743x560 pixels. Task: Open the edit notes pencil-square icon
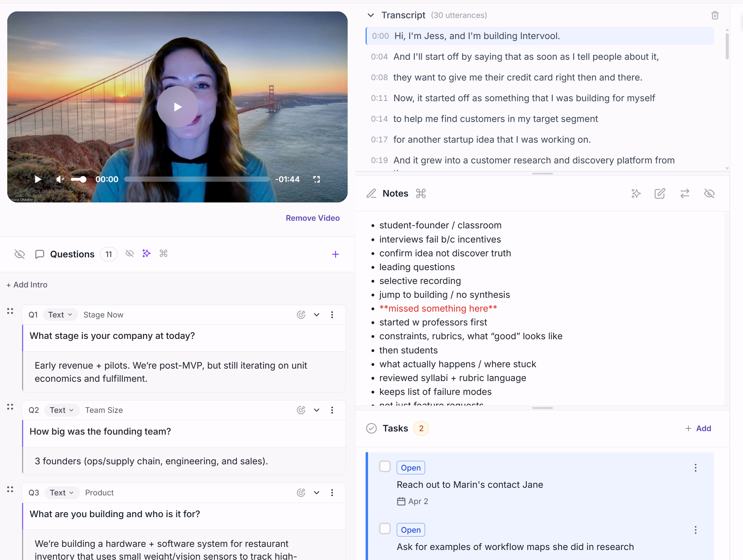(x=660, y=193)
